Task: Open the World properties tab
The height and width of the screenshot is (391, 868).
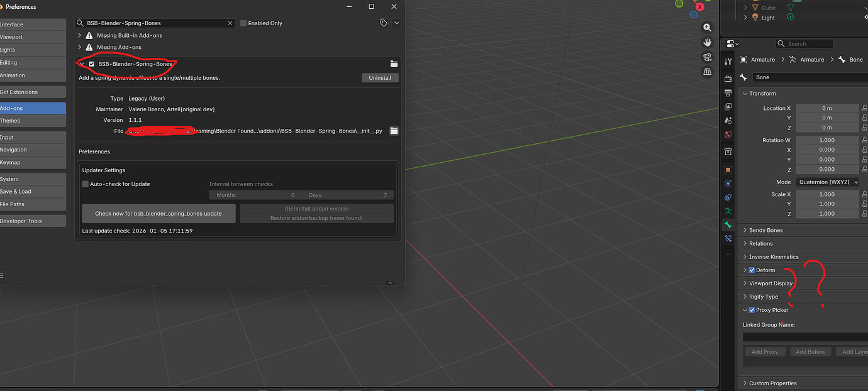Action: pos(728,135)
